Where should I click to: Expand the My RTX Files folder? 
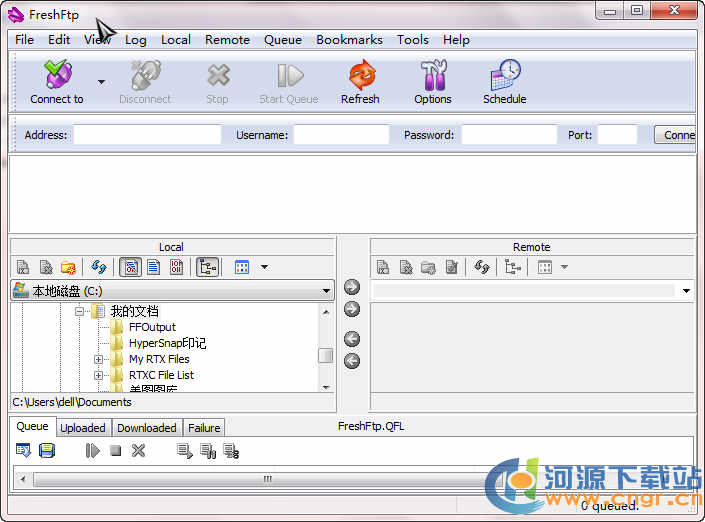point(99,359)
